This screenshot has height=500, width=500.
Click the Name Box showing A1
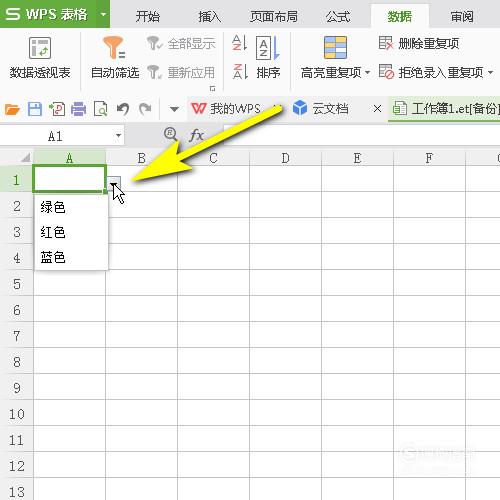[55, 136]
